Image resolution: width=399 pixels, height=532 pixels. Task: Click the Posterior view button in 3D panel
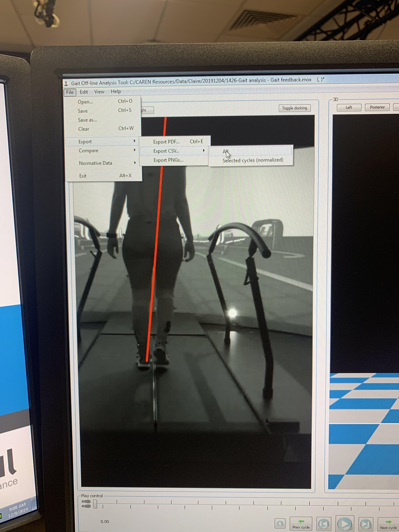click(x=377, y=107)
